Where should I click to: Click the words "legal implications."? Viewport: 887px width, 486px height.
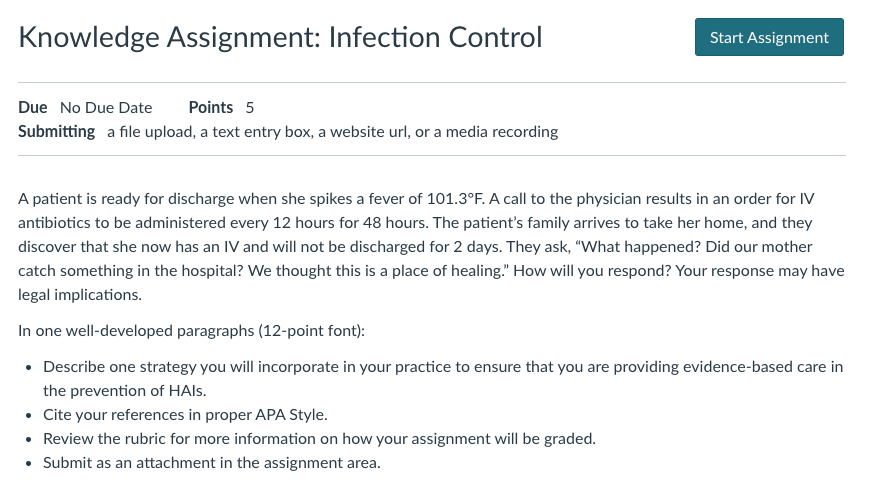(x=80, y=295)
